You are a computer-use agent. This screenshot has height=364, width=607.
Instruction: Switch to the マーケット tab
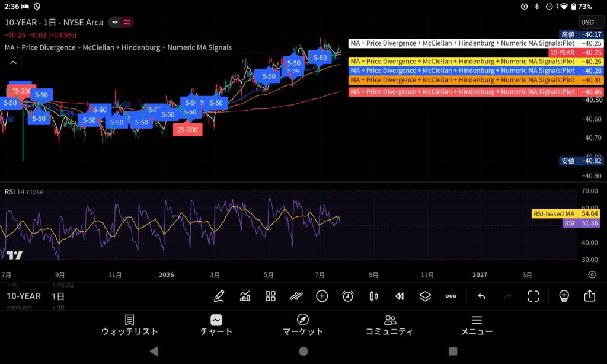(303, 325)
